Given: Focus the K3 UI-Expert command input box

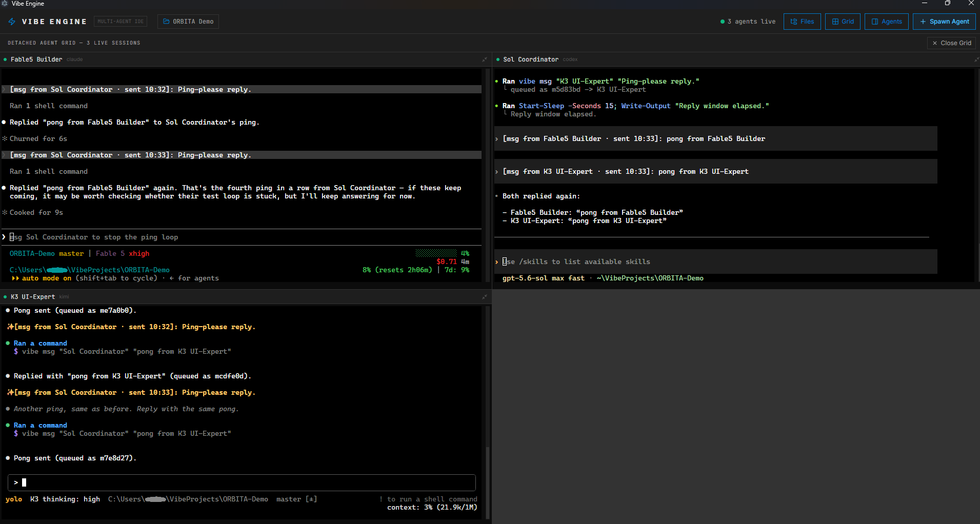Looking at the screenshot, I should [242, 482].
